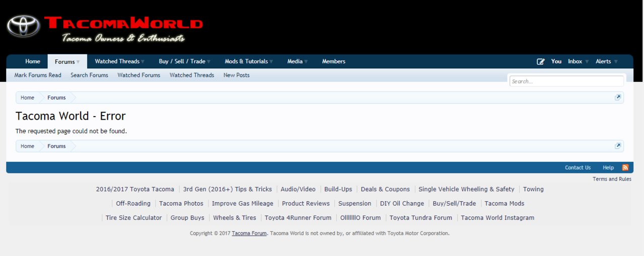Open the Improve Gas Mileage link
This screenshot has width=644, height=256.
pos(243,203)
